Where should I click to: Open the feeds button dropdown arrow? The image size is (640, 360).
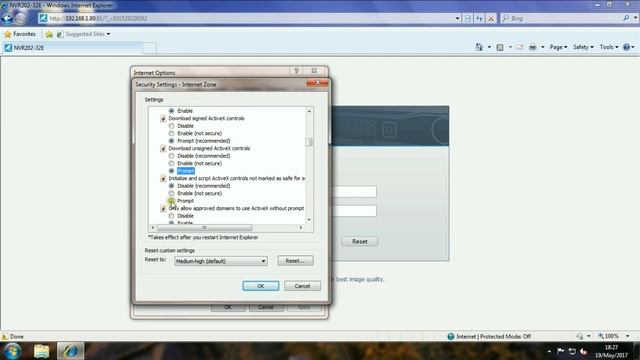coord(510,47)
